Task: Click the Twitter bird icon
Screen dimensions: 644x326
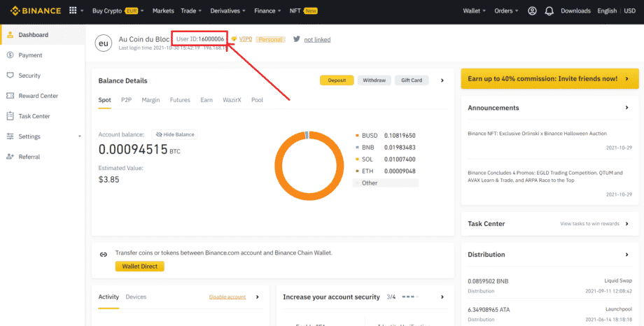Action: point(297,39)
